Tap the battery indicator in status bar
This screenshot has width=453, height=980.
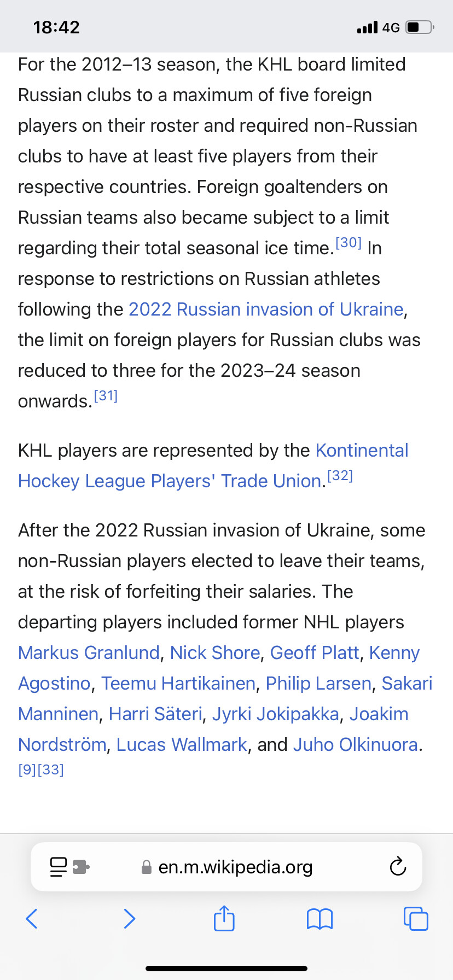tap(420, 27)
